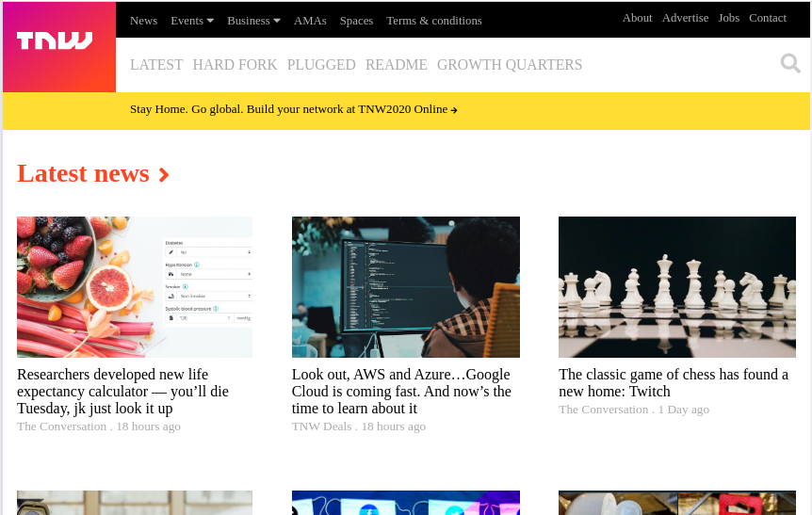Open the chess pieces article image

[x=676, y=287]
